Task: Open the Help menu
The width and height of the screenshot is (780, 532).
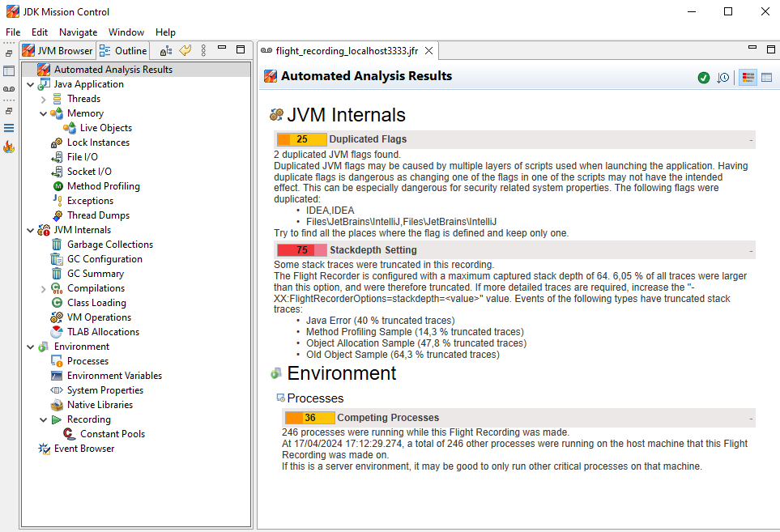Action: pos(165,32)
